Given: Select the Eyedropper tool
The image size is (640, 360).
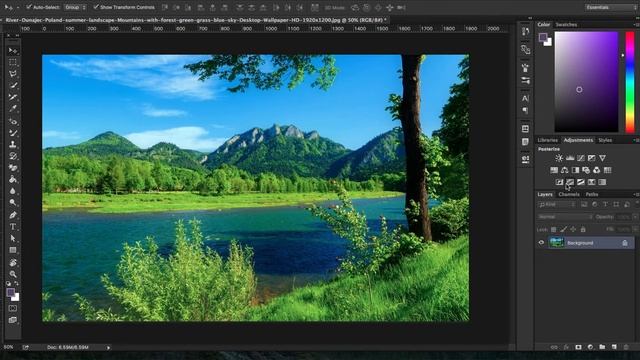Looking at the screenshot, I should pyautogui.click(x=13, y=109).
